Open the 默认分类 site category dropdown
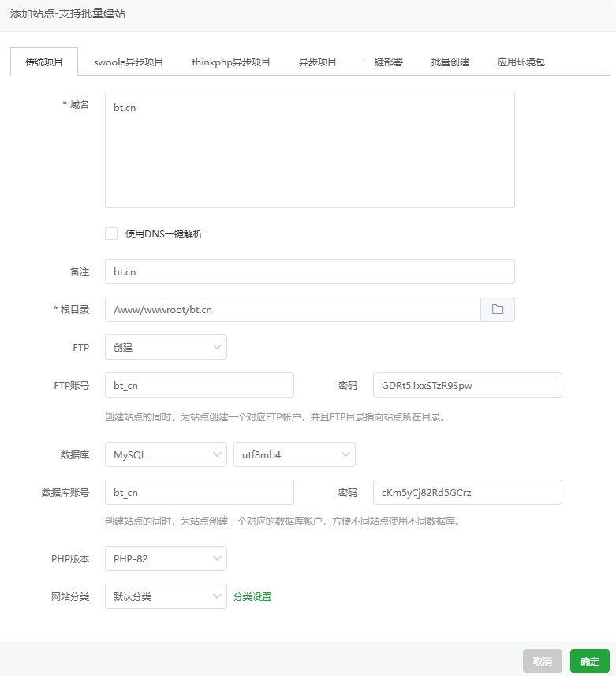 tap(166, 596)
